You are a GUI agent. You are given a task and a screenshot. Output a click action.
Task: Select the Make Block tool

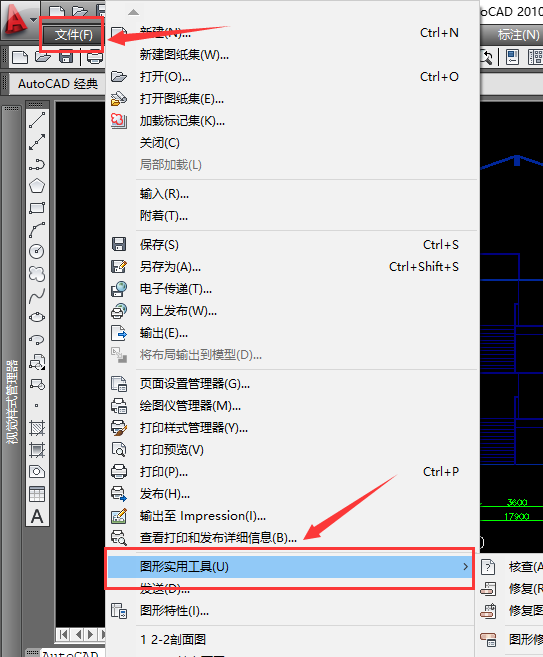tap(37, 384)
